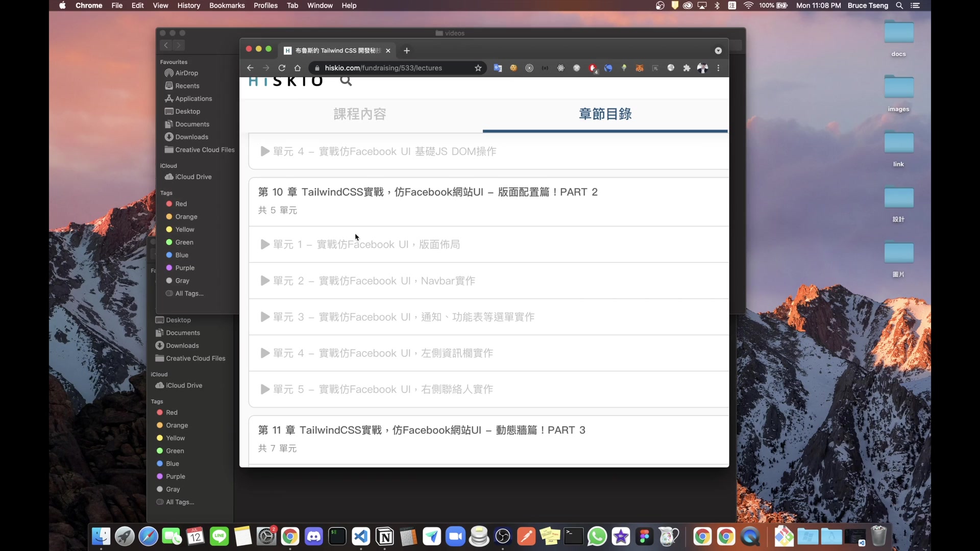Open Visual Studio Code from the Dock
Screen dimensions: 980x551
pos(361,537)
